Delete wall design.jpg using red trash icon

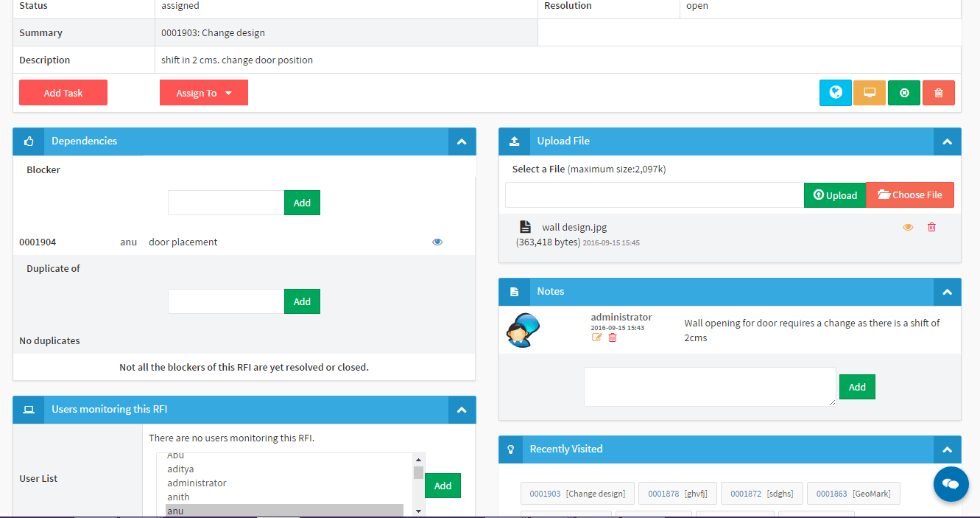pos(931,227)
